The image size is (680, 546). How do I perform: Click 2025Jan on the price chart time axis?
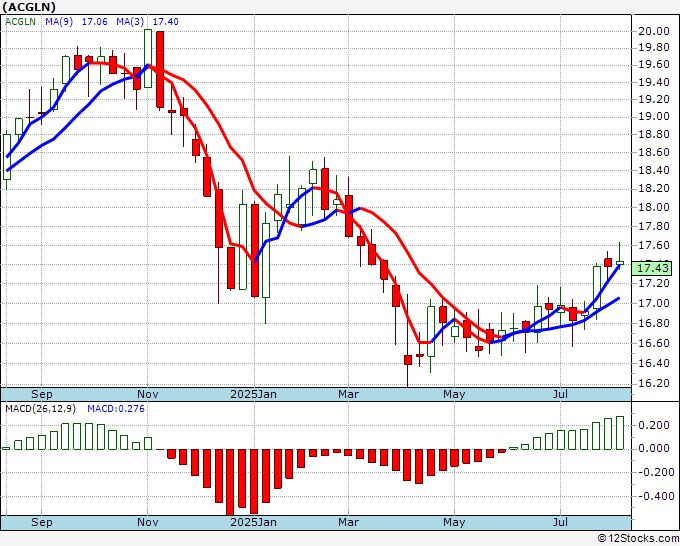tap(253, 395)
